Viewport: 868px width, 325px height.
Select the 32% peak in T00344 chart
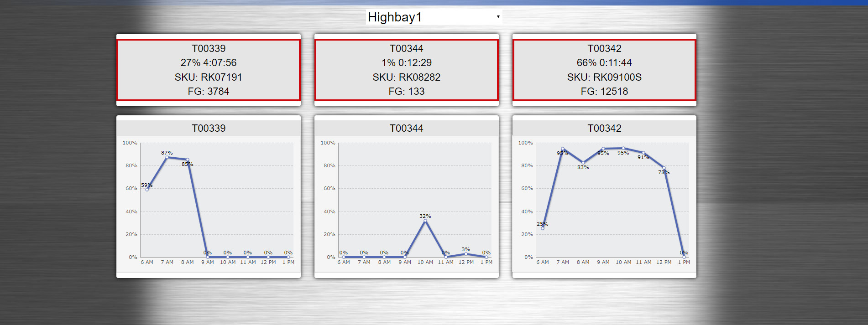tap(425, 221)
